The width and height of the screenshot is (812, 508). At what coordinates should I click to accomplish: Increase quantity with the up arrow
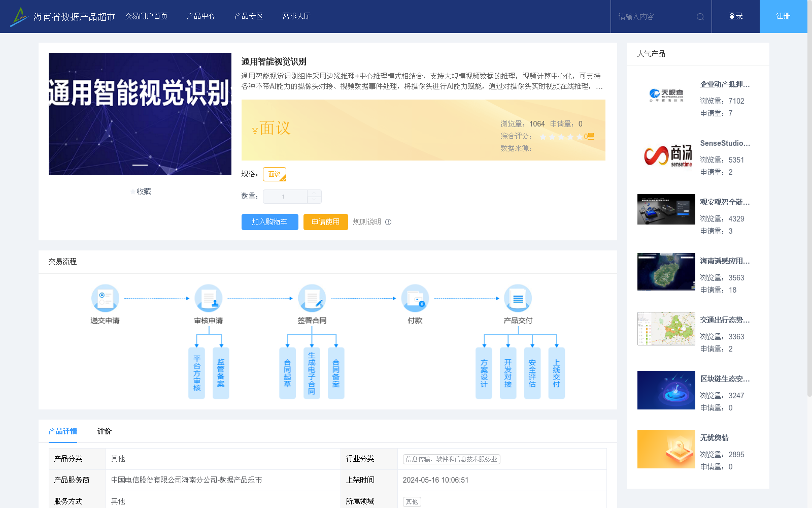tap(314, 193)
